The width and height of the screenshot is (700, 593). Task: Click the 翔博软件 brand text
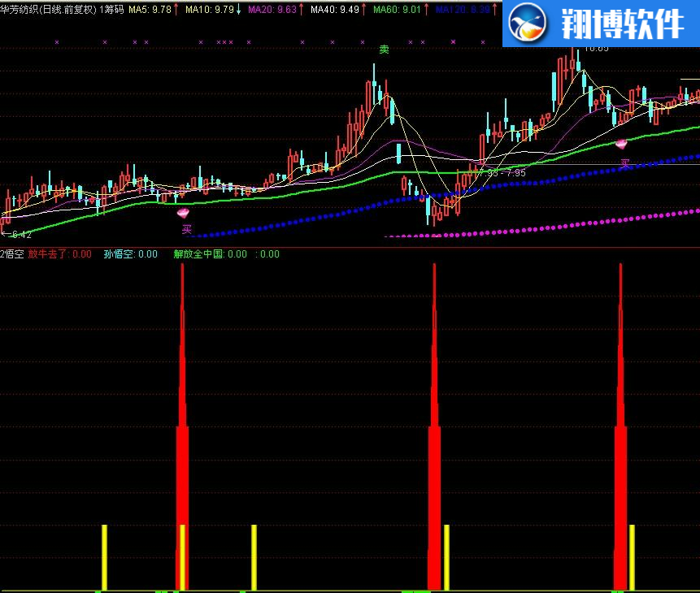623,24
